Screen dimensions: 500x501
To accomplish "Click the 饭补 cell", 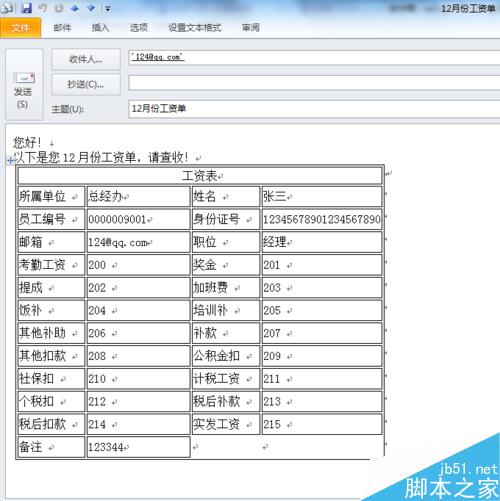I will [x=51, y=310].
